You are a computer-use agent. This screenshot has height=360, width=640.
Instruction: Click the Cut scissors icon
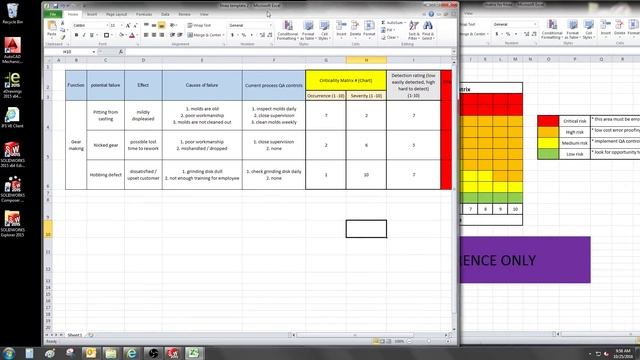pyautogui.click(x=62, y=24)
